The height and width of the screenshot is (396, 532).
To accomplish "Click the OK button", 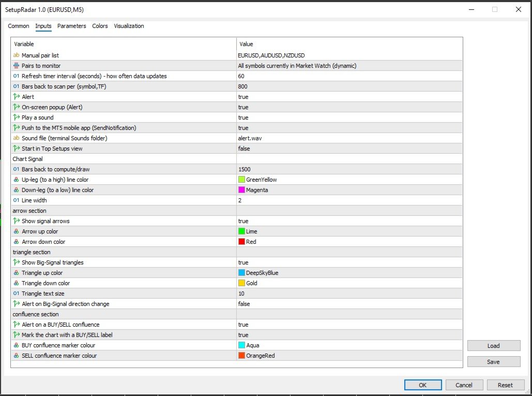I will (x=423, y=385).
